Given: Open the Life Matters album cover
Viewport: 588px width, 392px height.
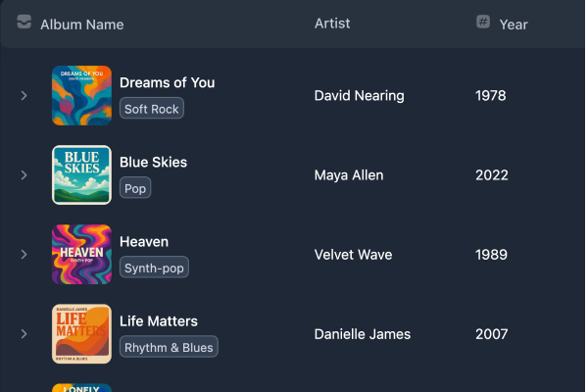Looking at the screenshot, I should coord(81,333).
